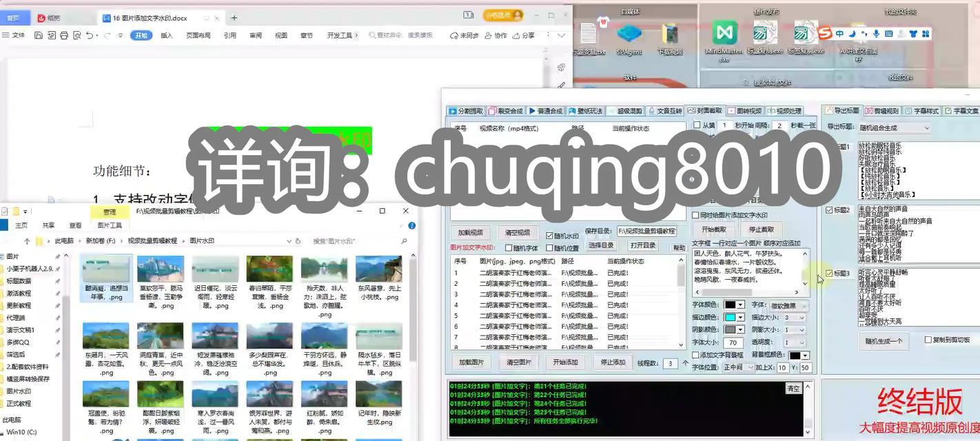Open the 字体位置 正中间 dropdown
The image size is (980, 441).
(738, 367)
